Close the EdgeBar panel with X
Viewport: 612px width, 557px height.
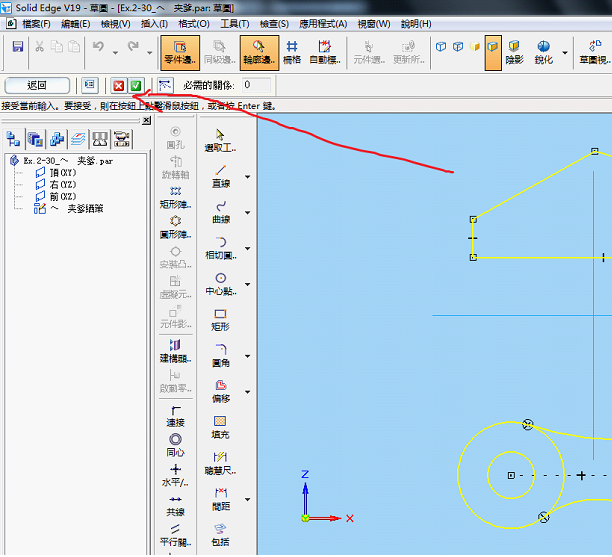[x=146, y=120]
